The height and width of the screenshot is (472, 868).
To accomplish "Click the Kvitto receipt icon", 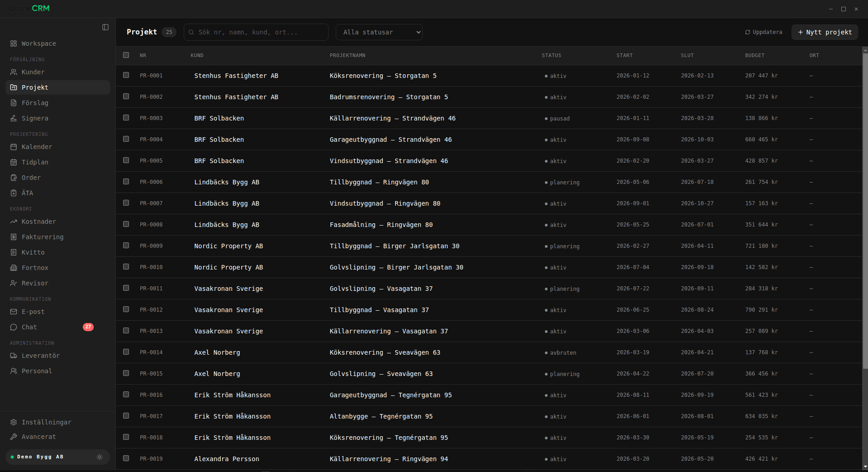I will tap(14, 252).
